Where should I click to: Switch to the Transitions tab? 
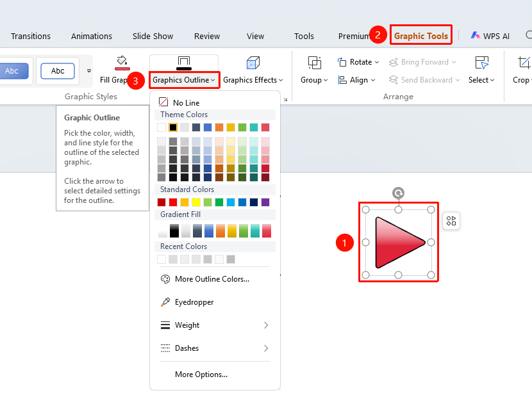pyautogui.click(x=31, y=36)
